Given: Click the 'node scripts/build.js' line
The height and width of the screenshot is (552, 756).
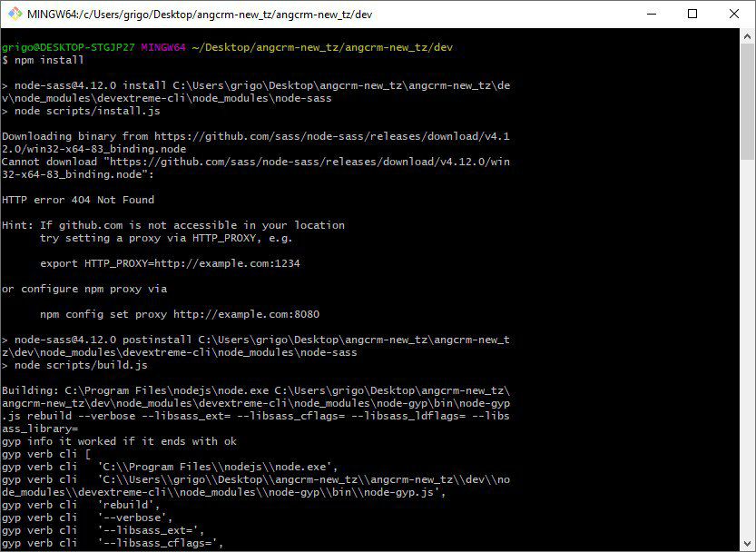Looking at the screenshot, I should point(74,365).
